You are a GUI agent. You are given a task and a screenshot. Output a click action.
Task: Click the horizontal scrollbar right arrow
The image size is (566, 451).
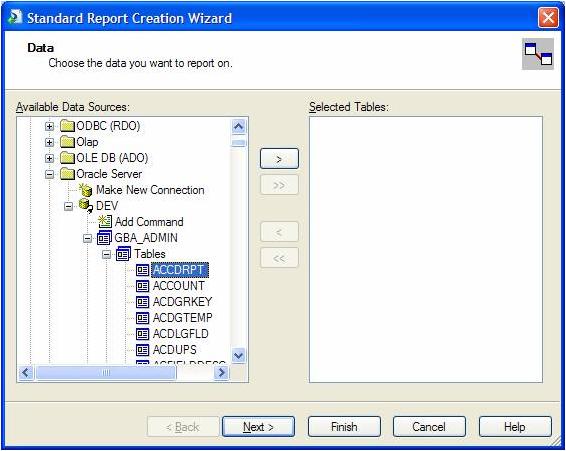[222, 372]
